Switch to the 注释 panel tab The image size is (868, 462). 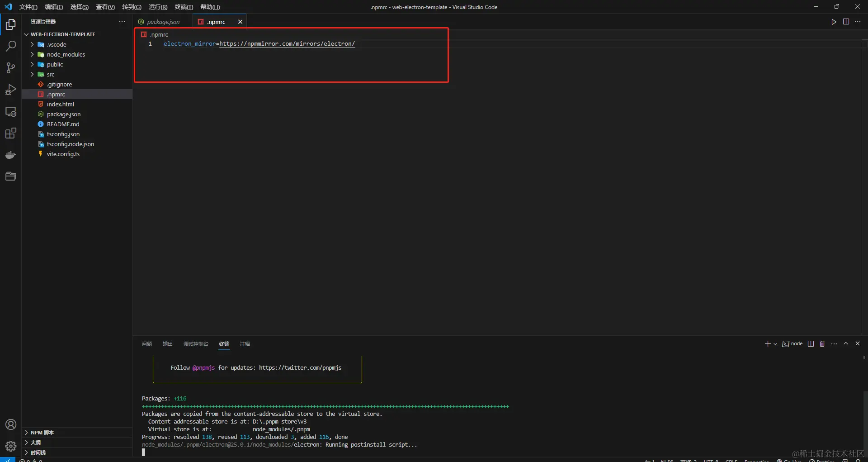click(x=245, y=344)
